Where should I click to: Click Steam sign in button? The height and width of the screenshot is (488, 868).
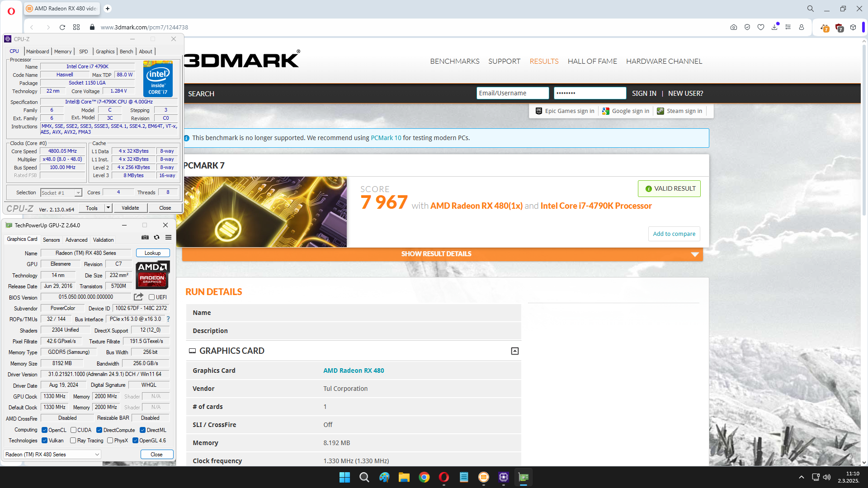(x=679, y=111)
